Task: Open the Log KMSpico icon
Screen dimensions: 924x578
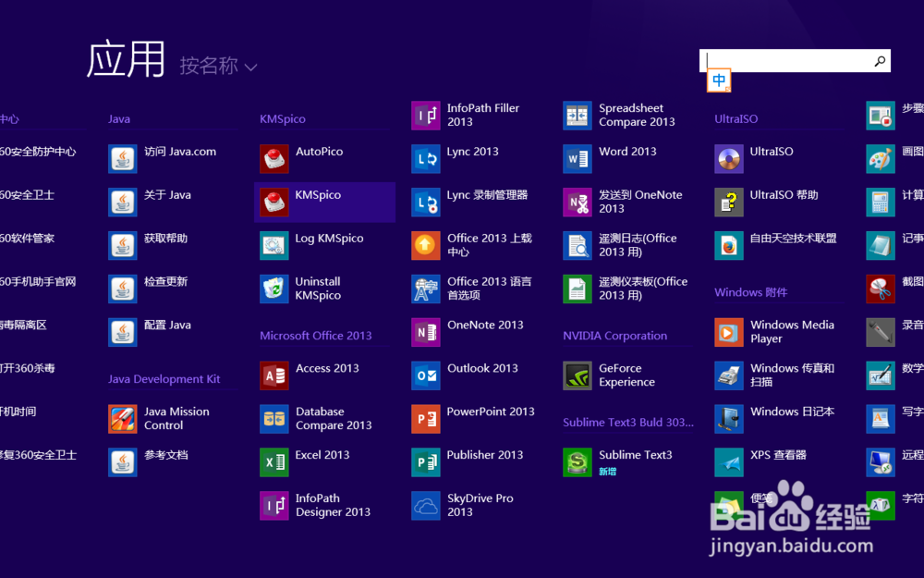Action: (x=274, y=245)
